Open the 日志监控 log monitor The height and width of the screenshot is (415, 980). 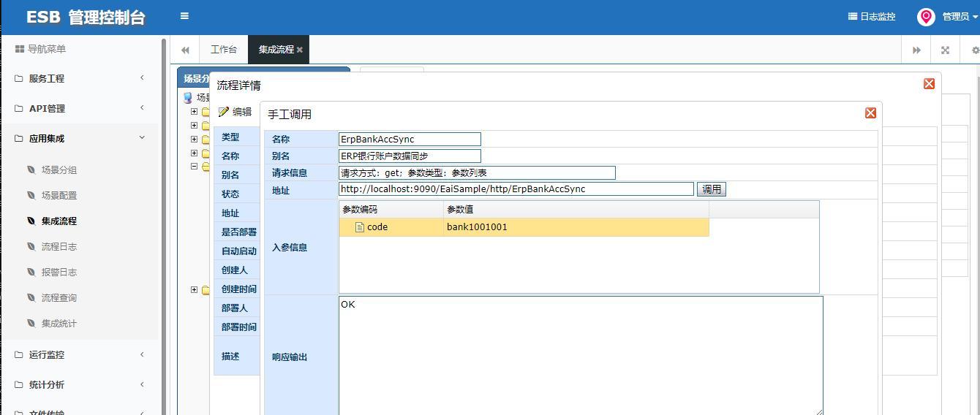[872, 17]
